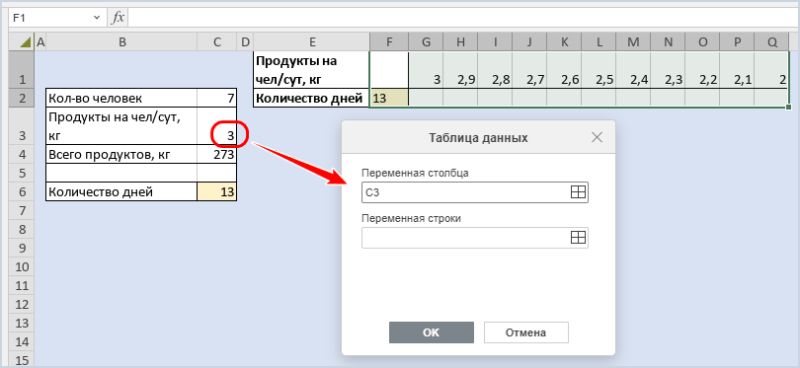
Task: Click 'Количество дней' cell in column B
Action: coord(122,192)
